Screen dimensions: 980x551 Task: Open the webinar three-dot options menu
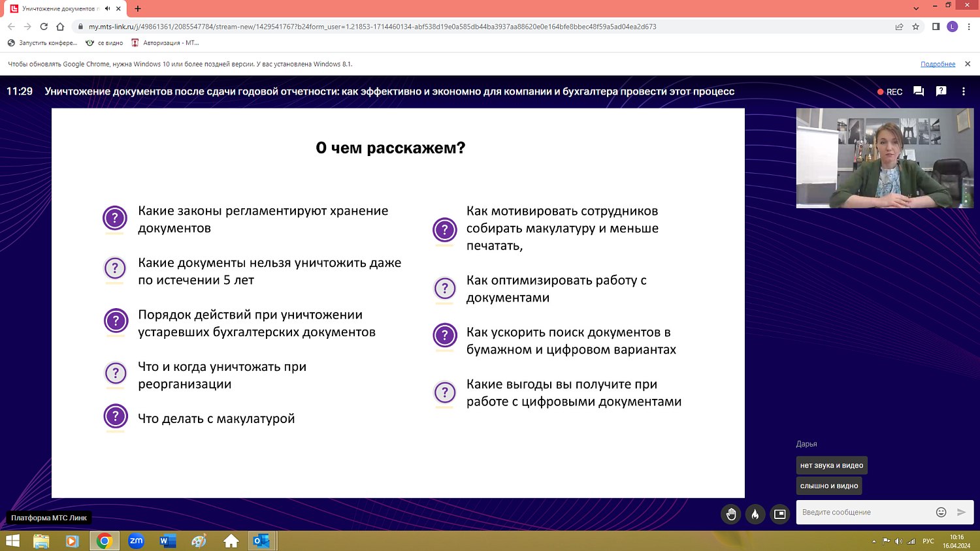coord(965,91)
